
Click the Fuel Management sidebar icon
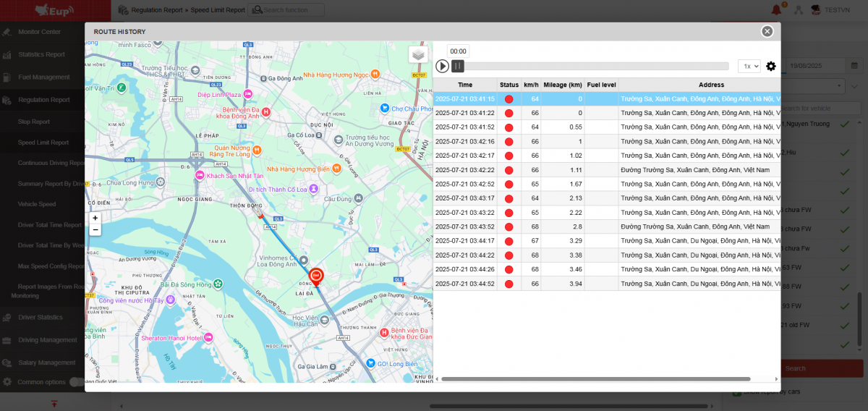7,77
